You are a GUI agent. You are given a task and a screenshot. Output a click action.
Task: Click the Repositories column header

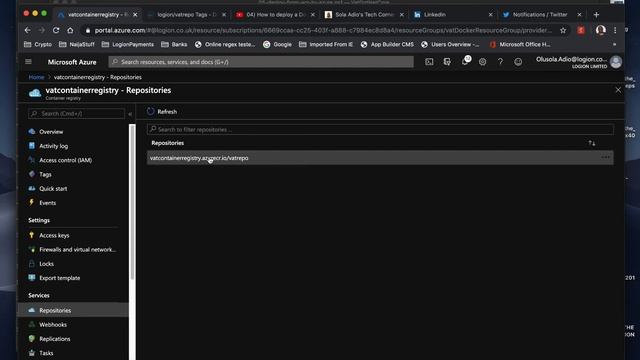[167, 143]
